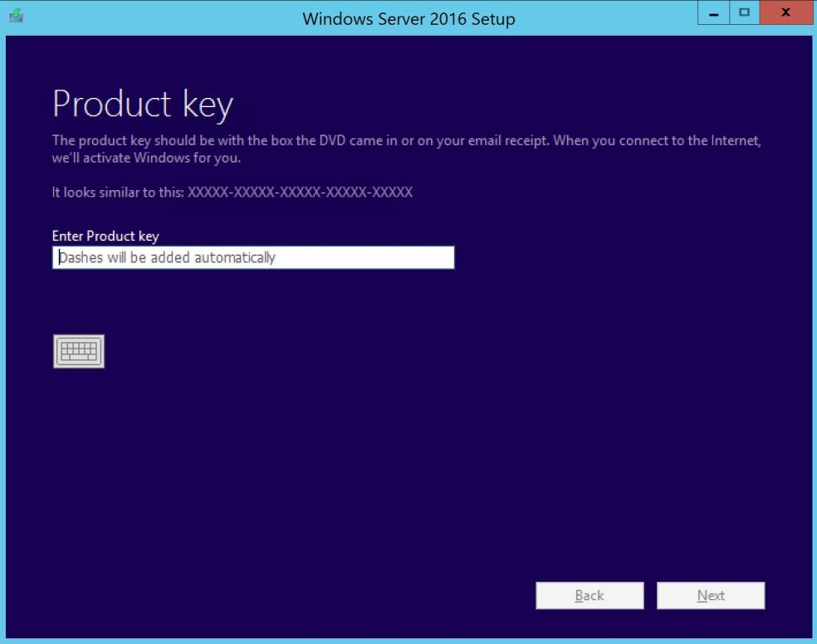Click the Enter Product key label
The height and width of the screenshot is (644, 817).
(105, 236)
